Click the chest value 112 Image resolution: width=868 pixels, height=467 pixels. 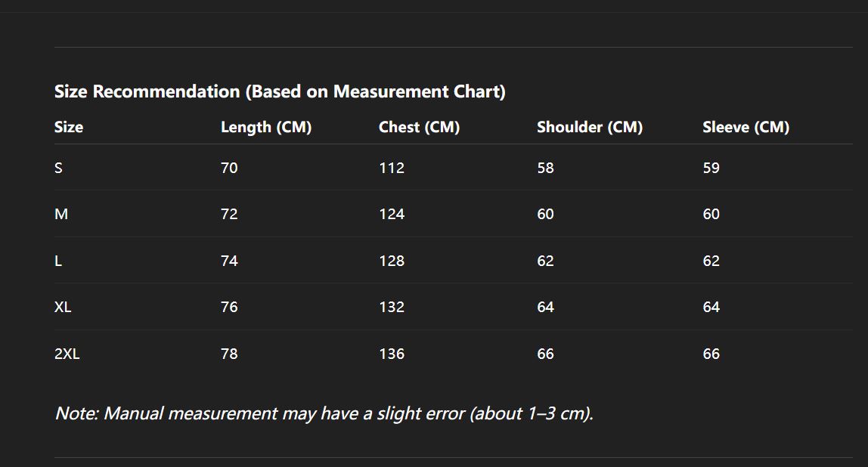392,168
